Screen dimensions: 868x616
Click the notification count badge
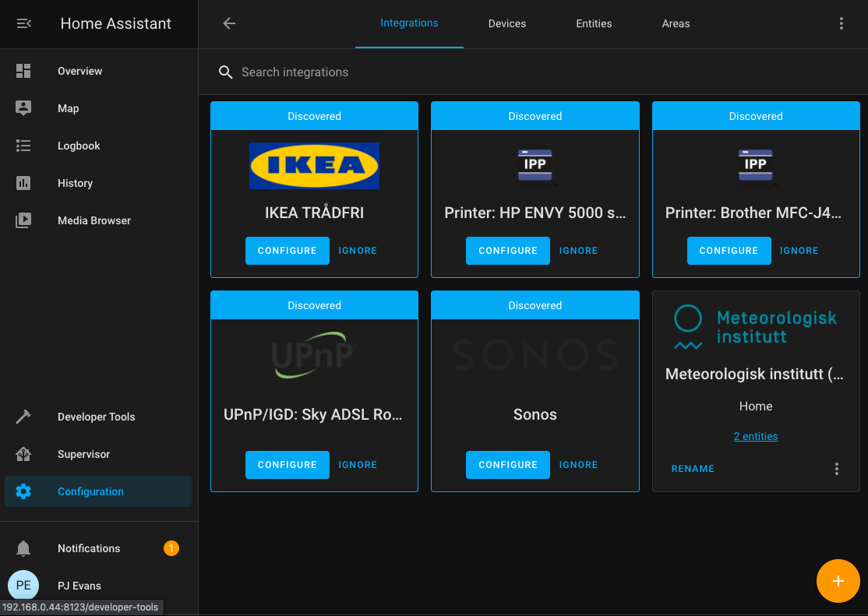point(171,548)
